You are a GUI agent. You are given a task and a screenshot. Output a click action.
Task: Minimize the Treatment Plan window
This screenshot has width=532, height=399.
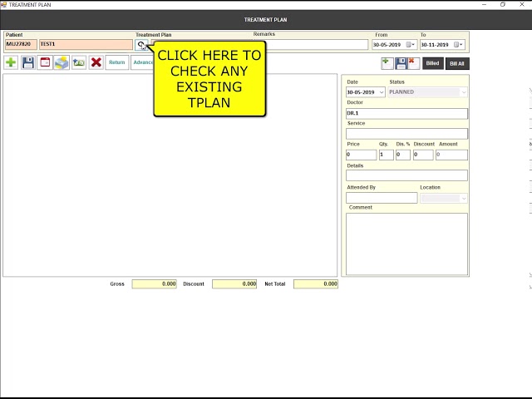pyautogui.click(x=484, y=4)
